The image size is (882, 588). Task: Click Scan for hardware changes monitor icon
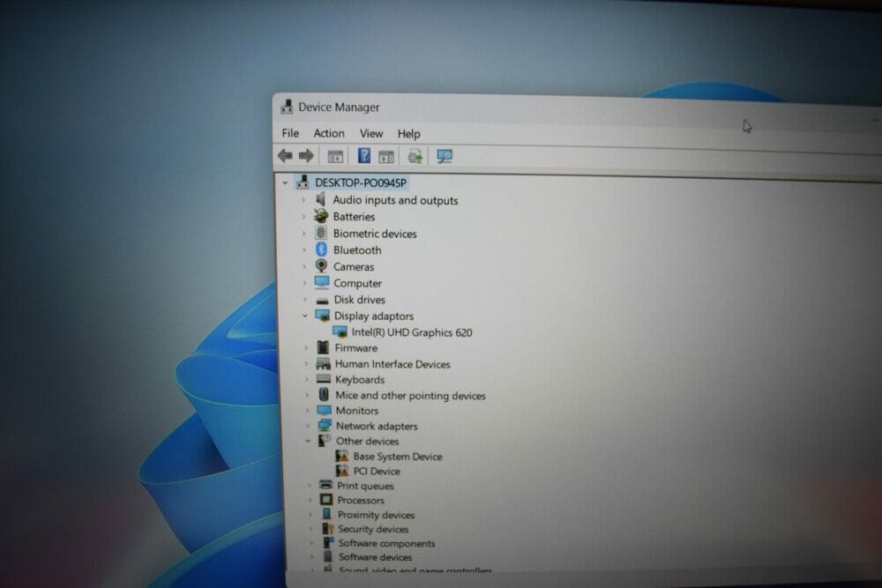tap(445, 156)
